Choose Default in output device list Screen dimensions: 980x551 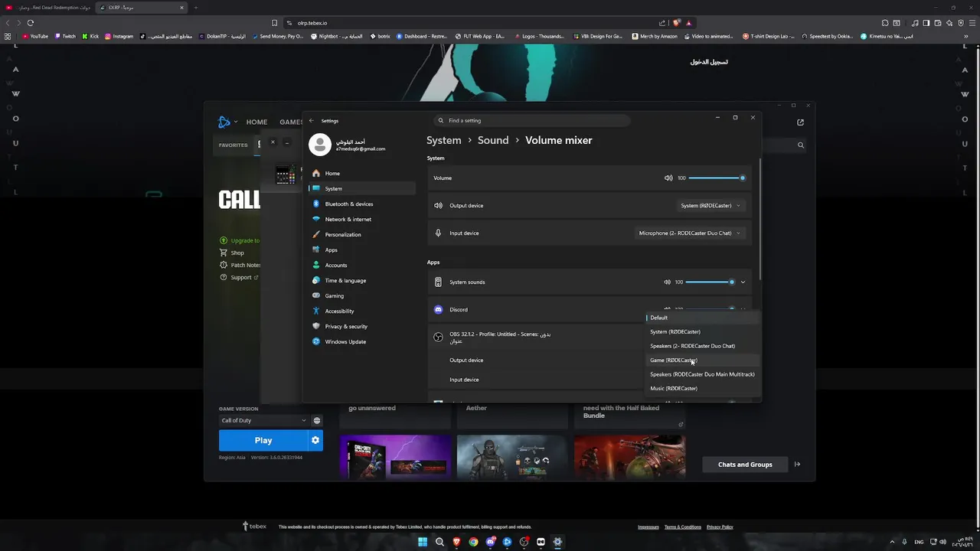702,318
